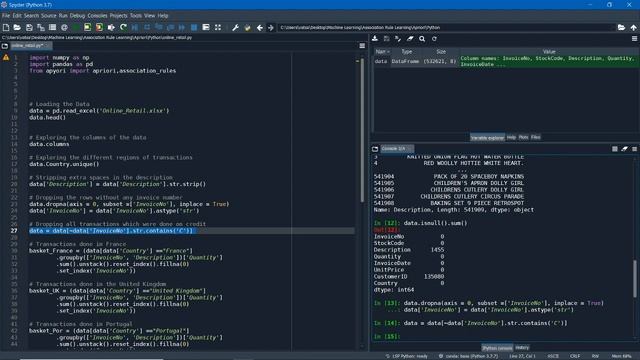Image resolution: width=640 pixels, height=360 pixels.
Task: Open the file switcher list icon
Action: click(x=52, y=27)
